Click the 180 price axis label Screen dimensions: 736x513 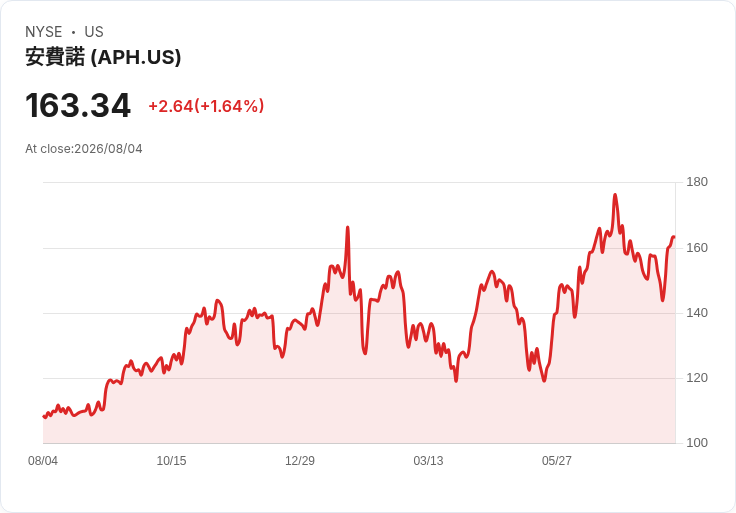[x=697, y=182]
